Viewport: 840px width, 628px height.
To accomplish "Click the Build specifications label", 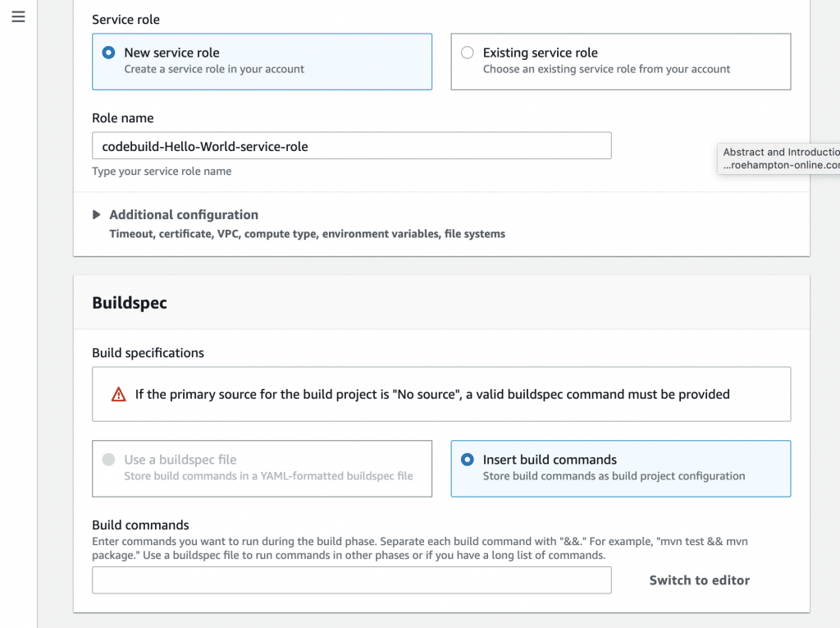I will [148, 353].
